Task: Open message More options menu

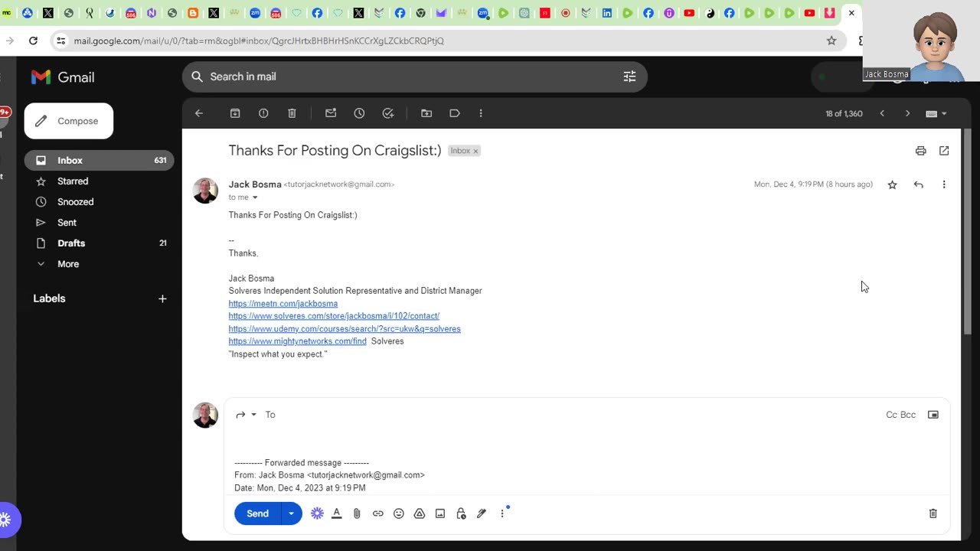Action: coord(944,184)
